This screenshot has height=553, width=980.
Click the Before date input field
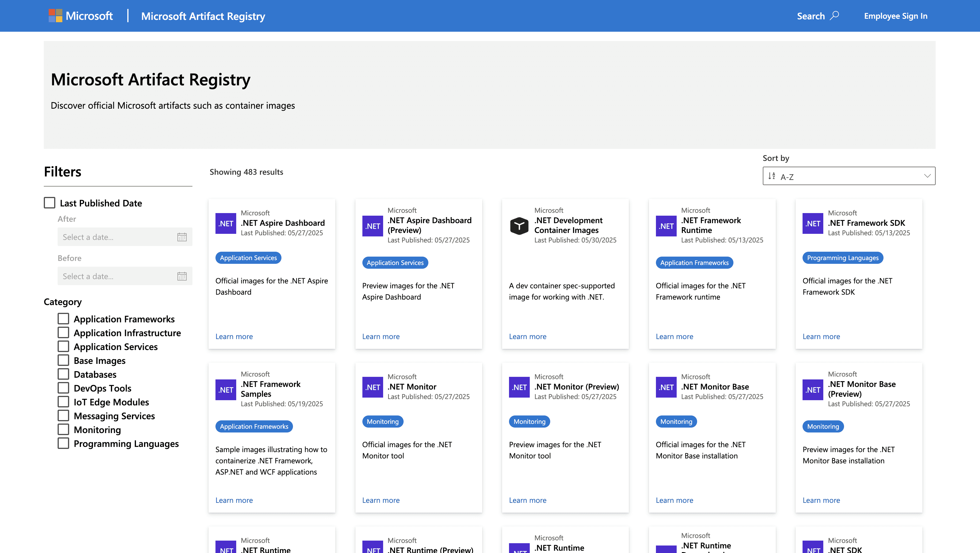click(125, 276)
